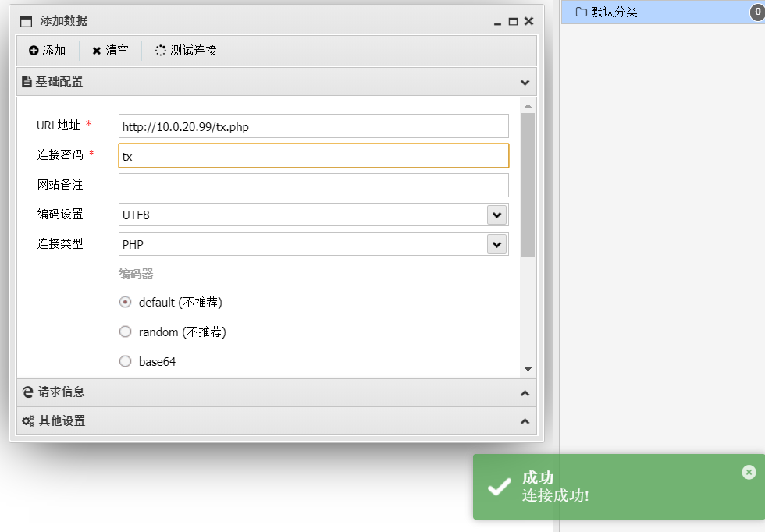Click the 添加 (Add) toolbar button

48,50
